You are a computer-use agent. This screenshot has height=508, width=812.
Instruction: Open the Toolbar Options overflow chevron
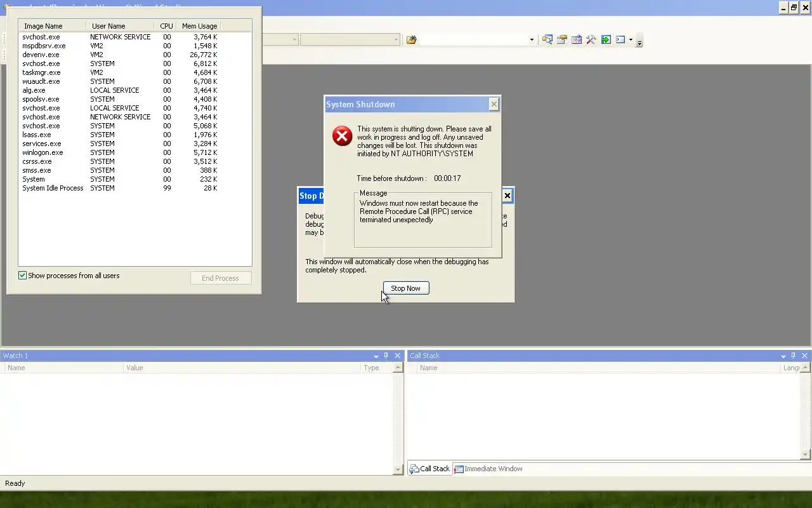(x=639, y=41)
